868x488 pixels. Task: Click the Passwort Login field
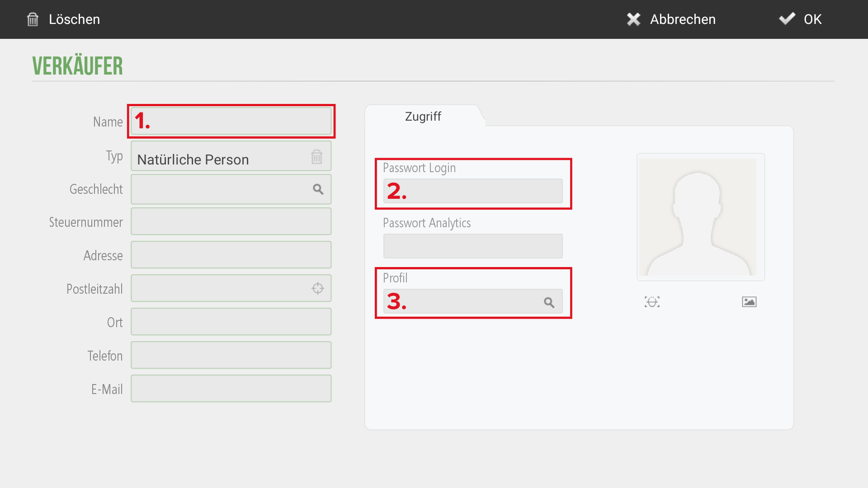[473, 191]
